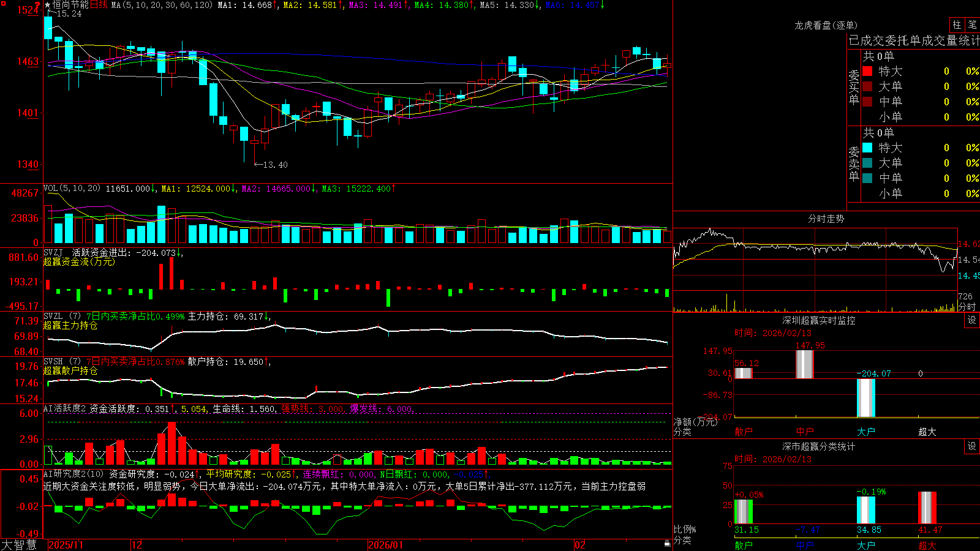Image resolution: width=980 pixels, height=551 pixels.
Task: Click the 日线 period label
Action: click(99, 5)
